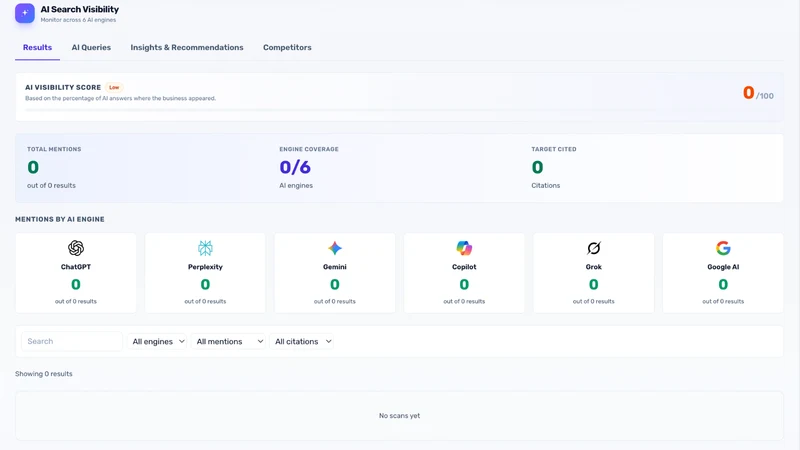This screenshot has height=450, width=800.
Task: Click Google AI mention count zero
Action: tap(723, 284)
